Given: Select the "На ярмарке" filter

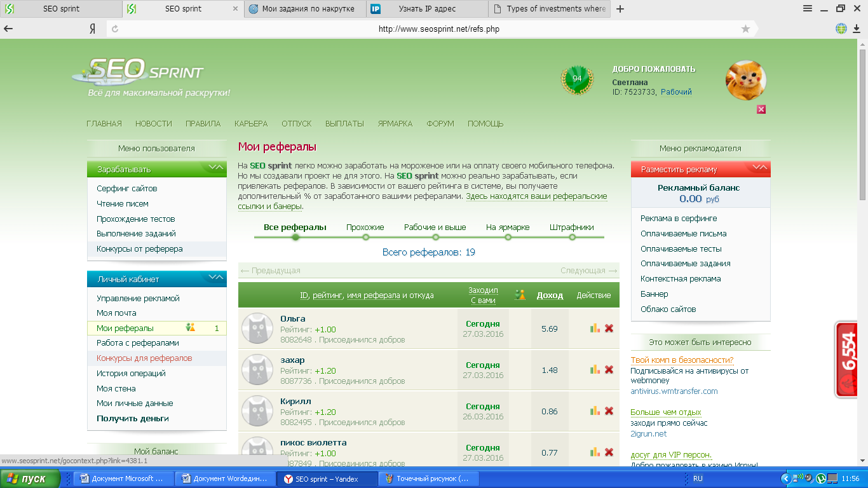Looking at the screenshot, I should (x=508, y=227).
